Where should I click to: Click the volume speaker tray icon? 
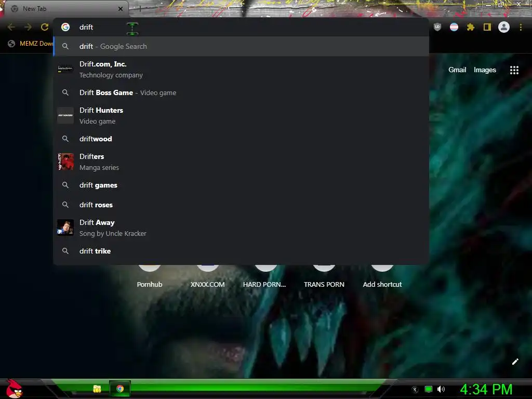click(x=441, y=389)
